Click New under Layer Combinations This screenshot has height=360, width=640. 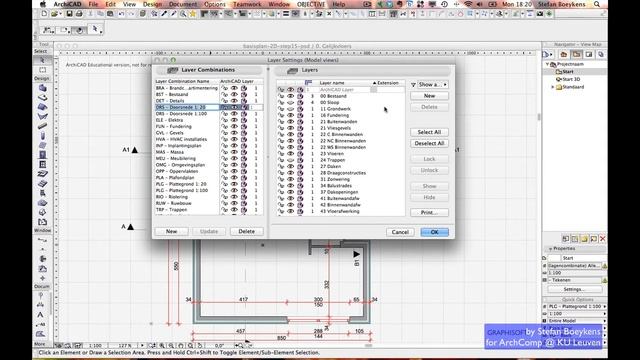pyautogui.click(x=171, y=231)
